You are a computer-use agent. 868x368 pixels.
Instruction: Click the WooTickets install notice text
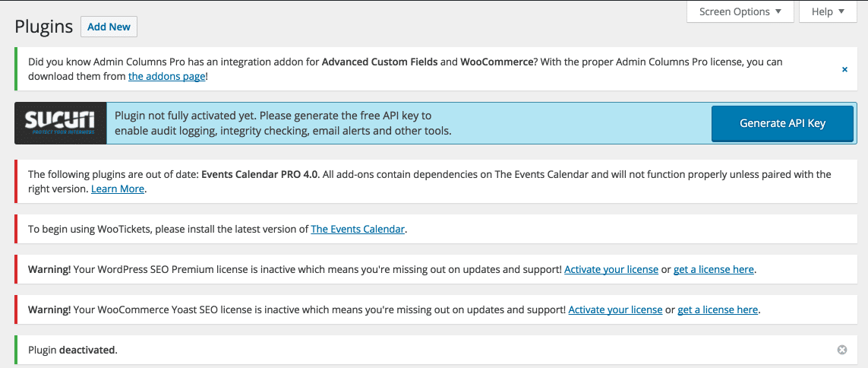point(217,228)
